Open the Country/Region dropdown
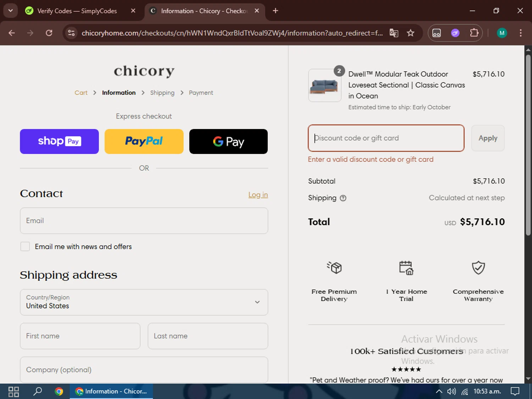 click(144, 302)
